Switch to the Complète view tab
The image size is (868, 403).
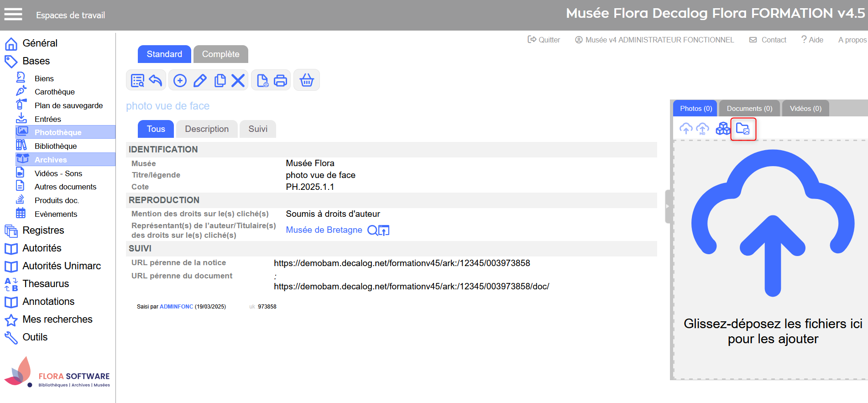tap(220, 54)
